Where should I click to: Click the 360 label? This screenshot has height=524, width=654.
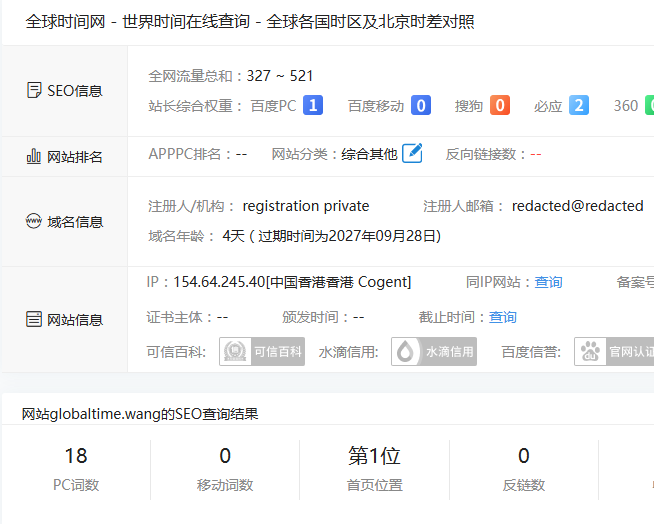626,106
